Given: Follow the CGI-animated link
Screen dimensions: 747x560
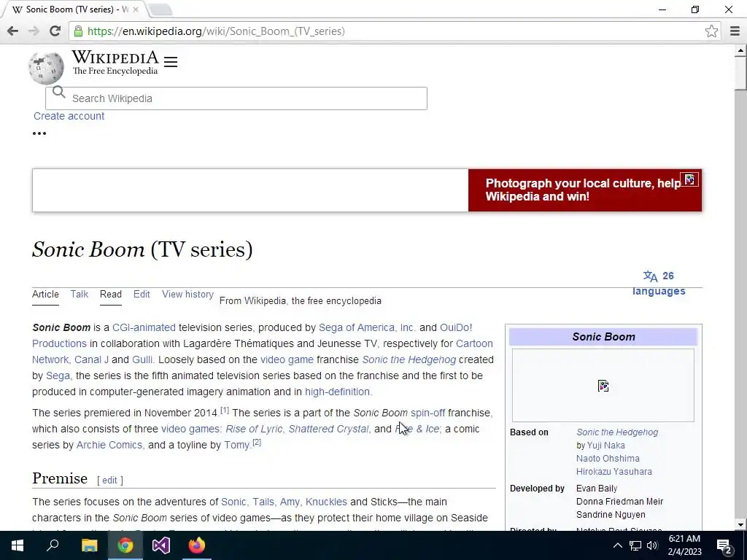Looking at the screenshot, I should [144, 327].
